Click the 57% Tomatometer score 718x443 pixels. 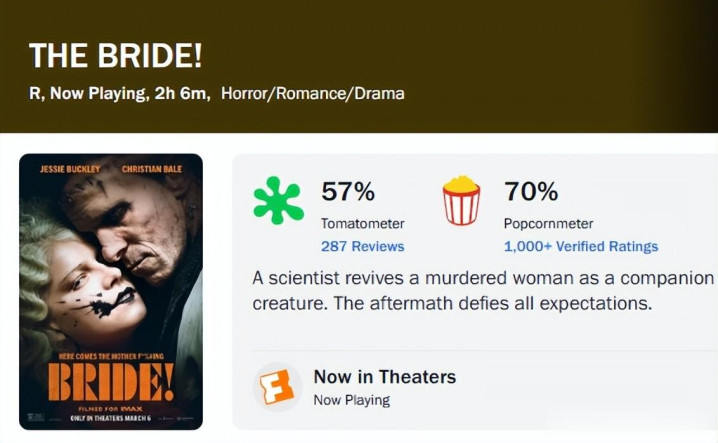348,191
